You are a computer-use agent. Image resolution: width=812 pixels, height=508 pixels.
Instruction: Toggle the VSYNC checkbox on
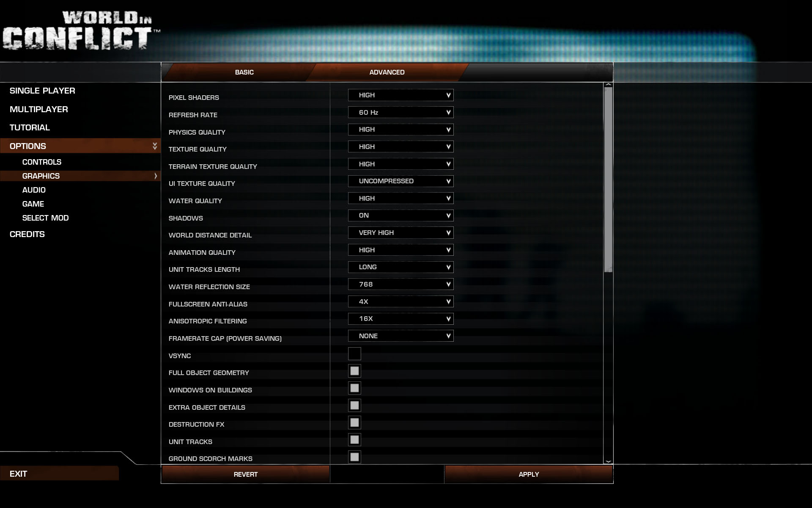pyautogui.click(x=354, y=353)
